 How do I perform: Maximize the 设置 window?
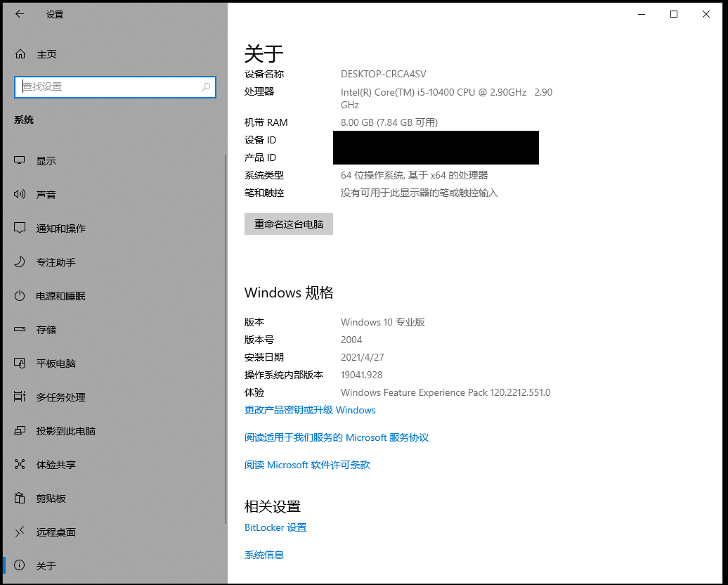pyautogui.click(x=674, y=14)
